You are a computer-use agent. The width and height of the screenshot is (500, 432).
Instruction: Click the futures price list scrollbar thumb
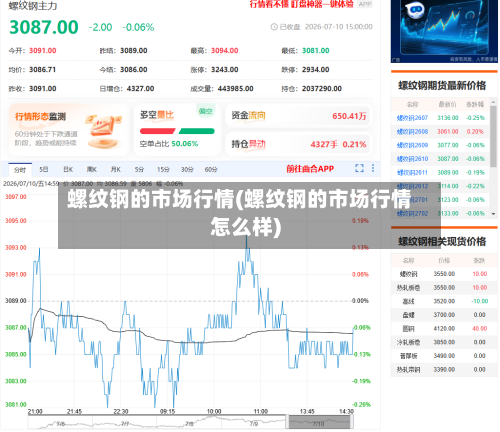[493, 136]
